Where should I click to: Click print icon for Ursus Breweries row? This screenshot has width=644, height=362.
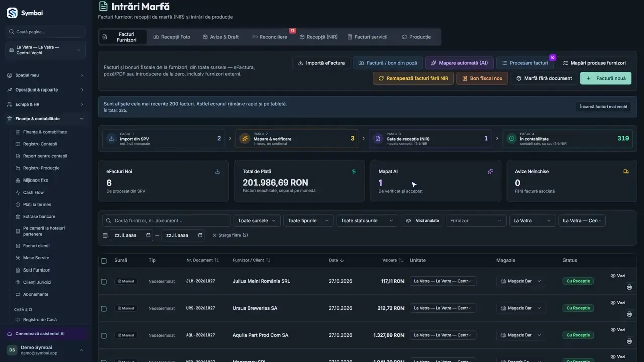point(629,314)
